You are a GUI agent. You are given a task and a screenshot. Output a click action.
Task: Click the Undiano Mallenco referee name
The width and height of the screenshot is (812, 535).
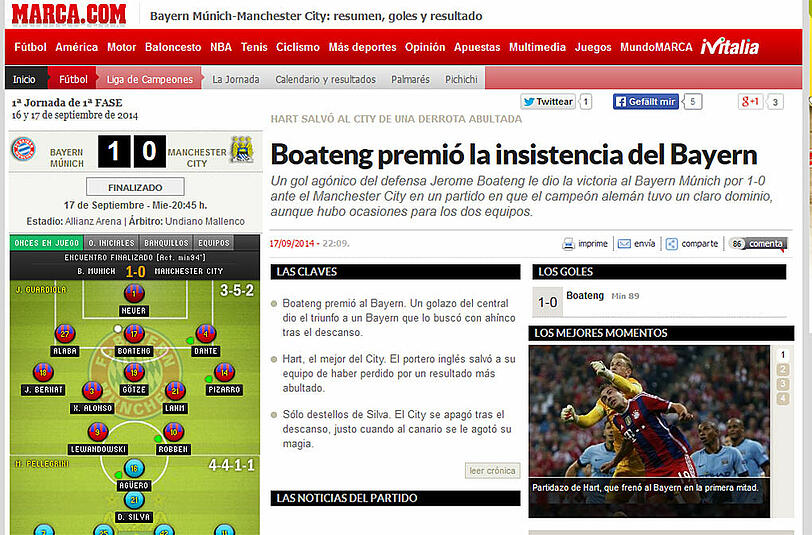point(205,221)
